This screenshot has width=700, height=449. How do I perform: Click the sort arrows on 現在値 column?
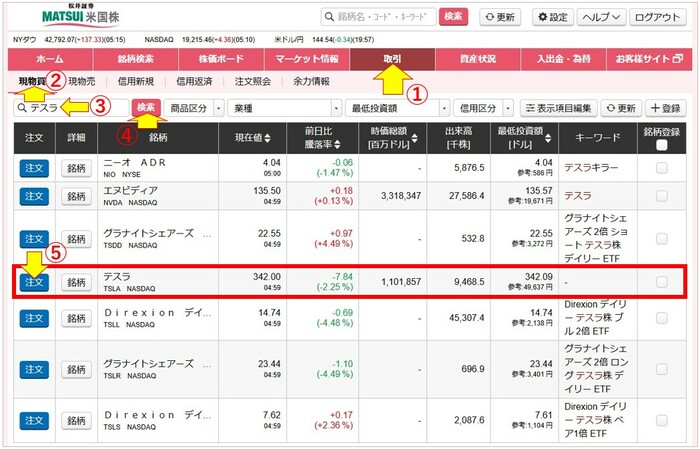tap(267, 138)
